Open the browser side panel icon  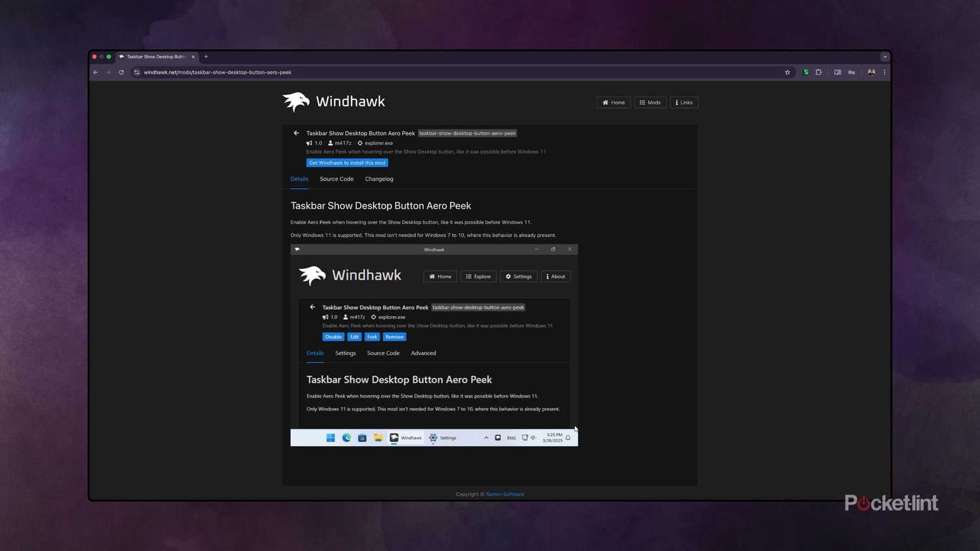coord(838,72)
